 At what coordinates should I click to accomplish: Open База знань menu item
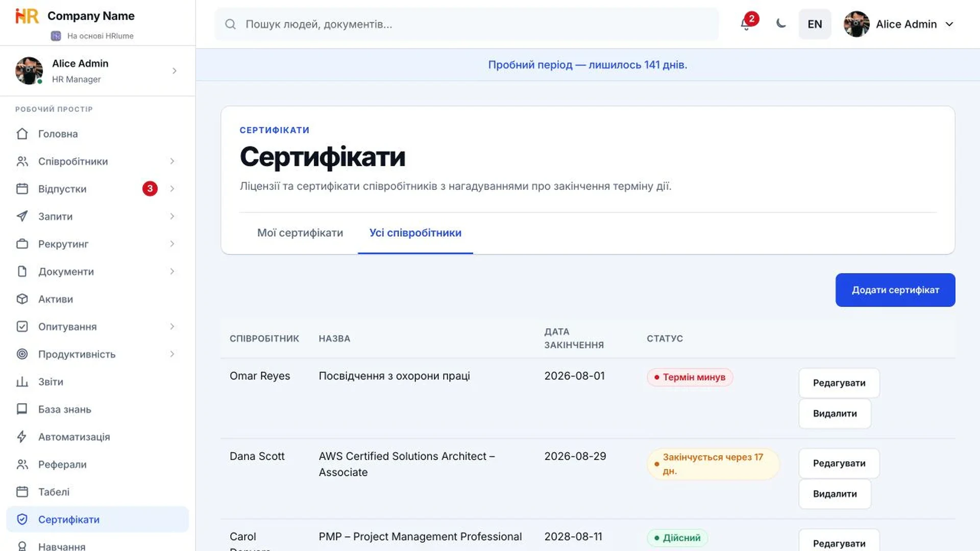point(97,409)
